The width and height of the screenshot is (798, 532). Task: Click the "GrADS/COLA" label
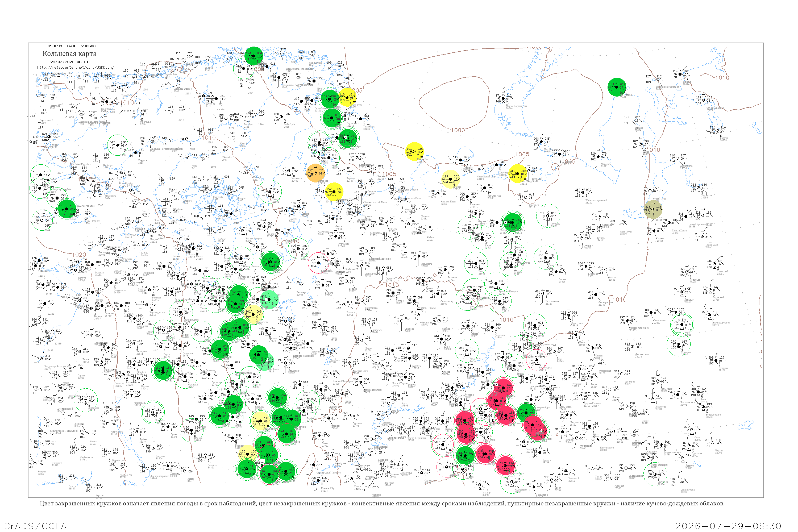point(35,526)
